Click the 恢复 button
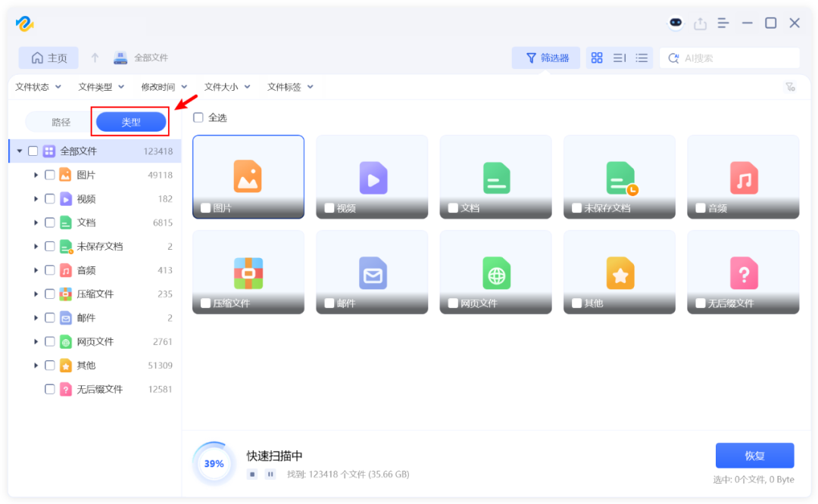 [x=755, y=456]
